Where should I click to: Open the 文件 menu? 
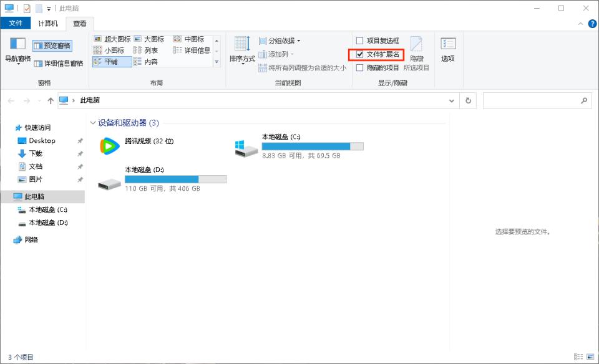(x=16, y=23)
